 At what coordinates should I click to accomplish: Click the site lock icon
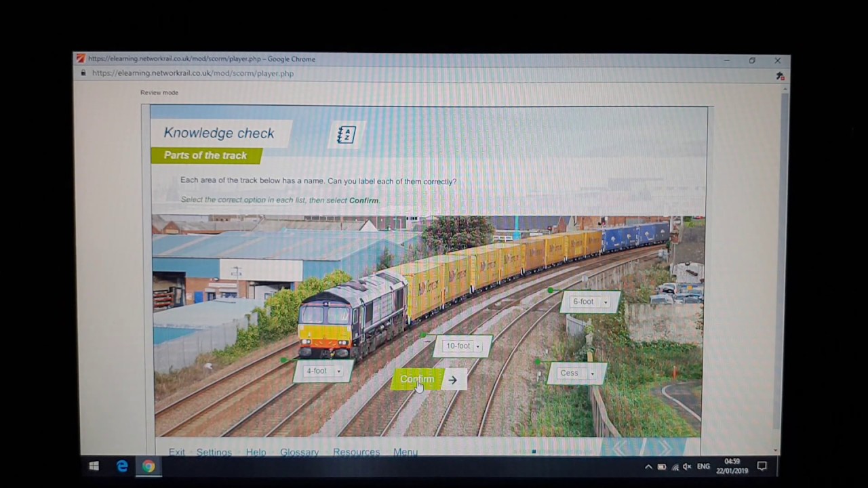point(83,73)
